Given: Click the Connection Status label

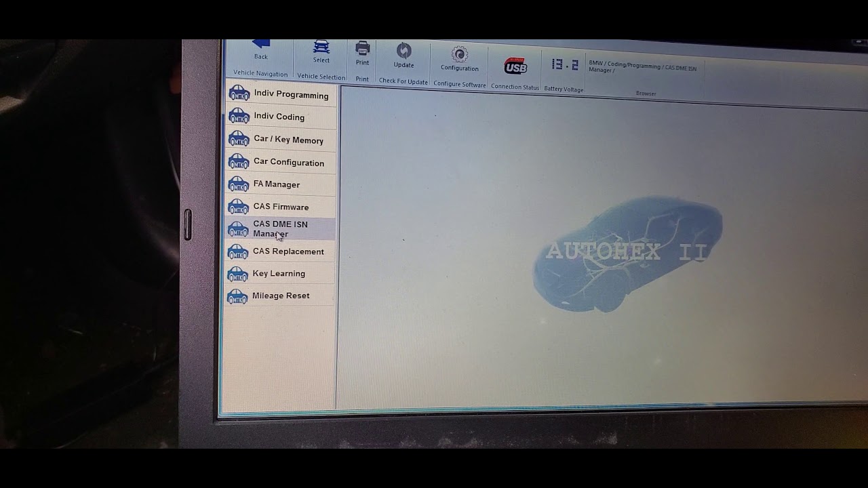Looking at the screenshot, I should point(515,87).
